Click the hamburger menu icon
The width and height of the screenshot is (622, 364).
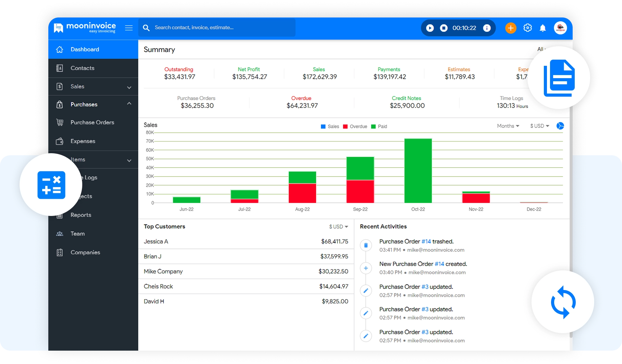(129, 28)
